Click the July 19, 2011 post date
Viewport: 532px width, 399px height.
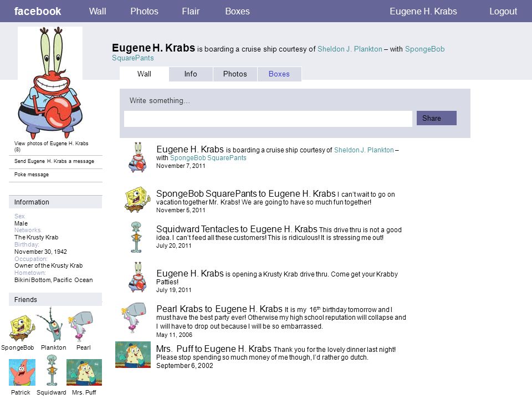point(173,290)
